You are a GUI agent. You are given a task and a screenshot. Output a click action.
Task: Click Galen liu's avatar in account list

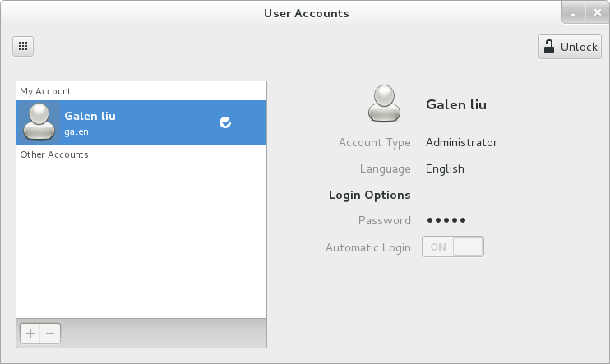tap(39, 122)
